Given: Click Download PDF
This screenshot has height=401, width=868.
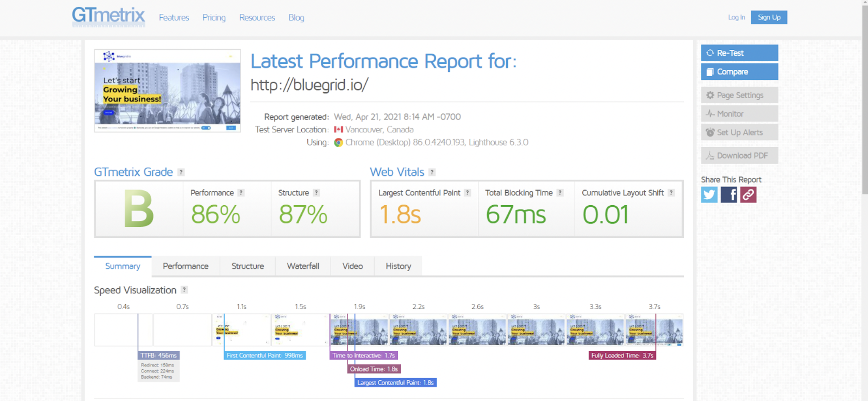Looking at the screenshot, I should pyautogui.click(x=740, y=155).
